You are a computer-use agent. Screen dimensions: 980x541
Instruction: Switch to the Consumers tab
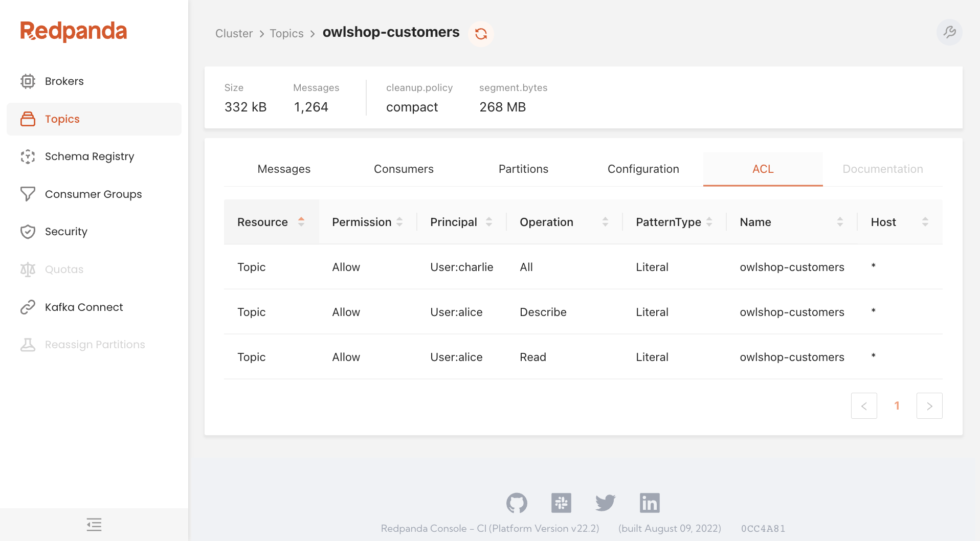coord(404,169)
